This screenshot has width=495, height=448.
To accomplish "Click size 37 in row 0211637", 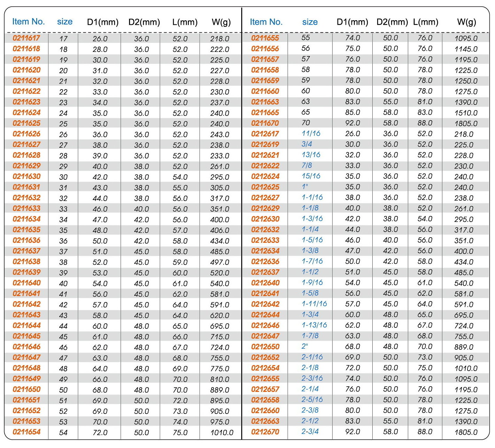I will [63, 252].
